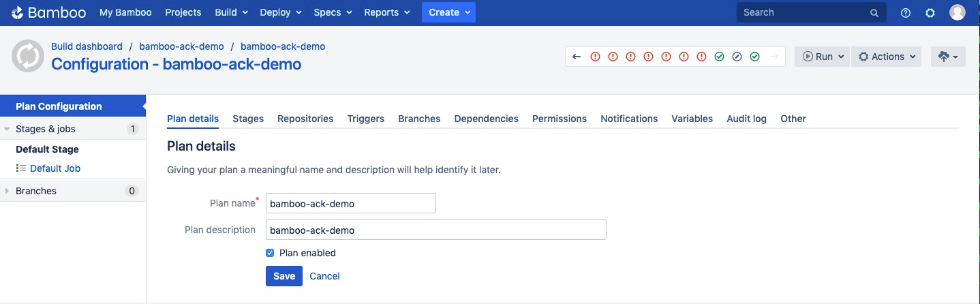The height and width of the screenshot is (304, 980).
Task: Switch to the Other tab
Action: click(793, 119)
